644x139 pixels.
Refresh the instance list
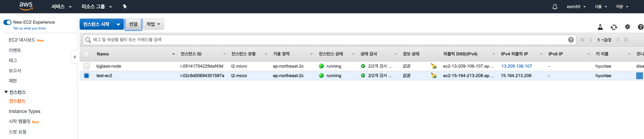[x=614, y=27]
